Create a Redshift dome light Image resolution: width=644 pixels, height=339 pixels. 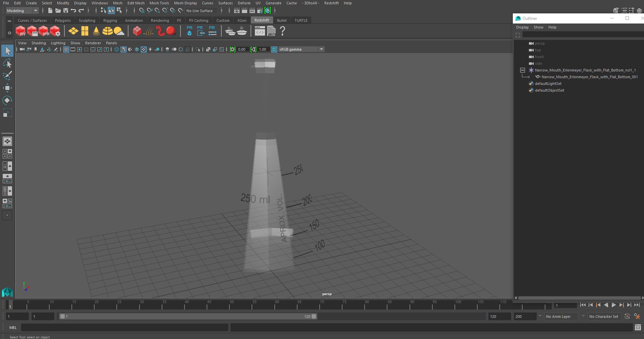point(107,31)
